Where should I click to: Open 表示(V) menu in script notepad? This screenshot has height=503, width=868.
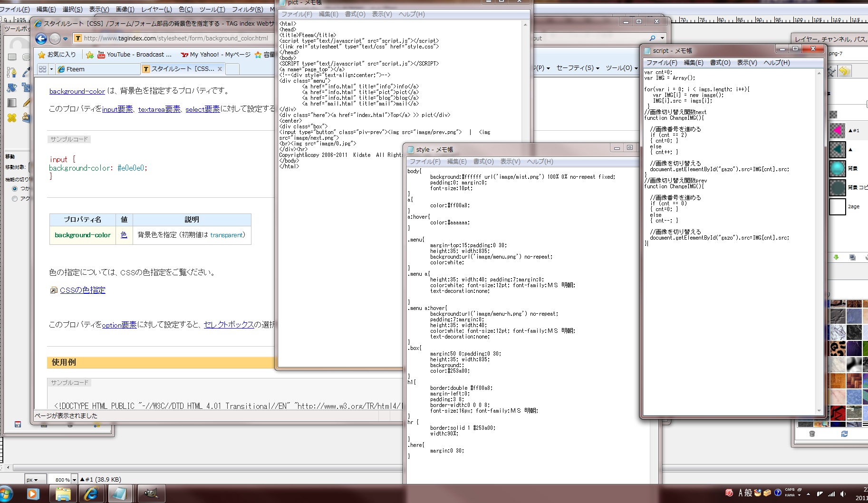tap(747, 63)
